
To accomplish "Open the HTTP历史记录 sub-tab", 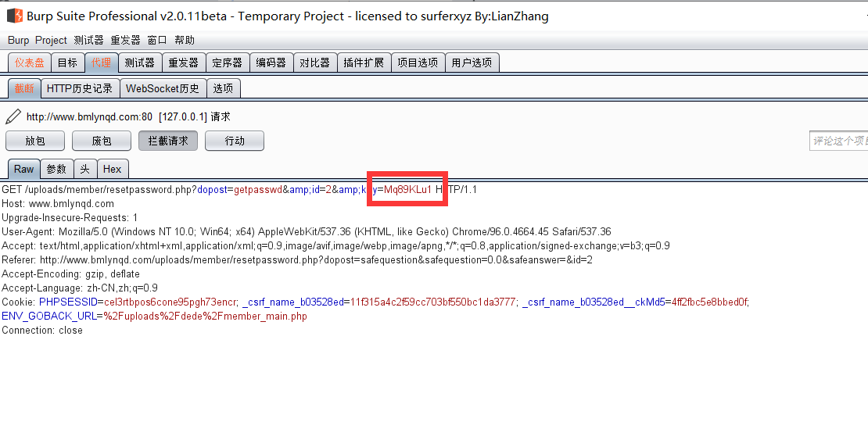I will [x=80, y=88].
